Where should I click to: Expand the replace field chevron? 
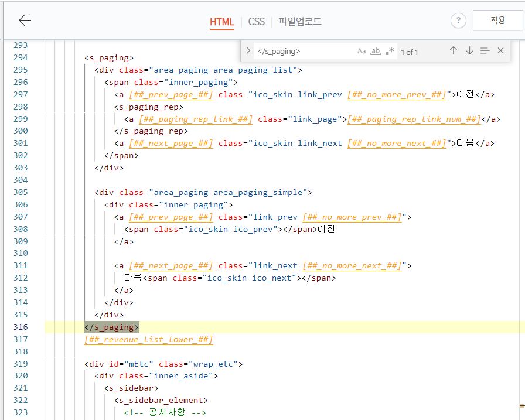click(248, 50)
